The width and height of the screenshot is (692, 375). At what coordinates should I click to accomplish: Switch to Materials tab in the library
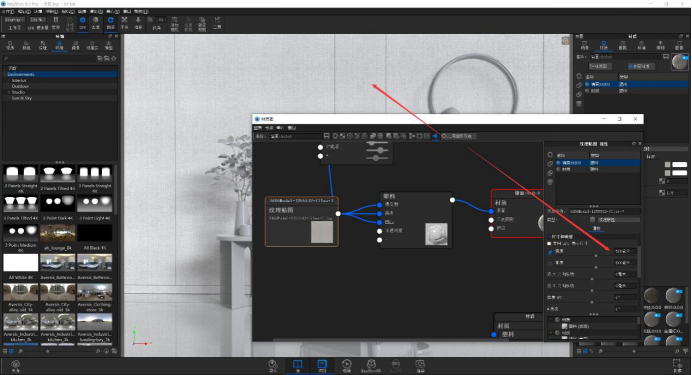10,45
